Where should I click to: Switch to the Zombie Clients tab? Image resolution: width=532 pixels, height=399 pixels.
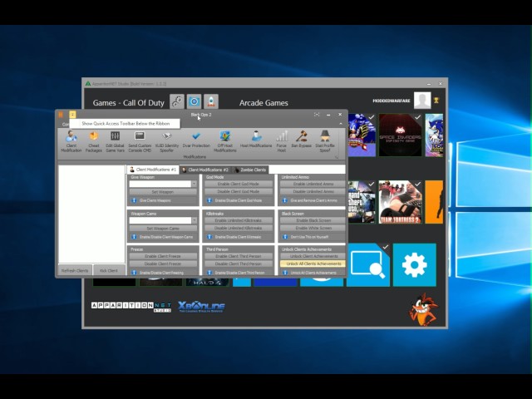tap(250, 170)
